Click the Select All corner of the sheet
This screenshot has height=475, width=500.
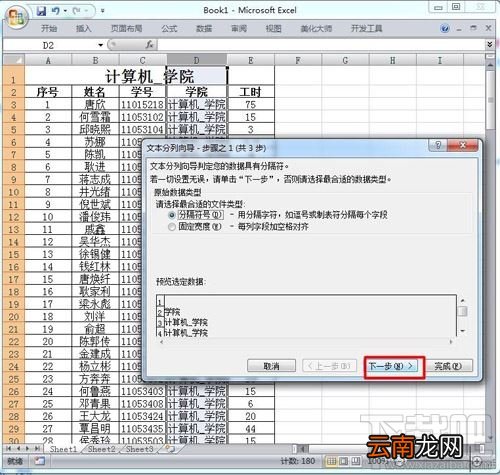tap(14, 60)
